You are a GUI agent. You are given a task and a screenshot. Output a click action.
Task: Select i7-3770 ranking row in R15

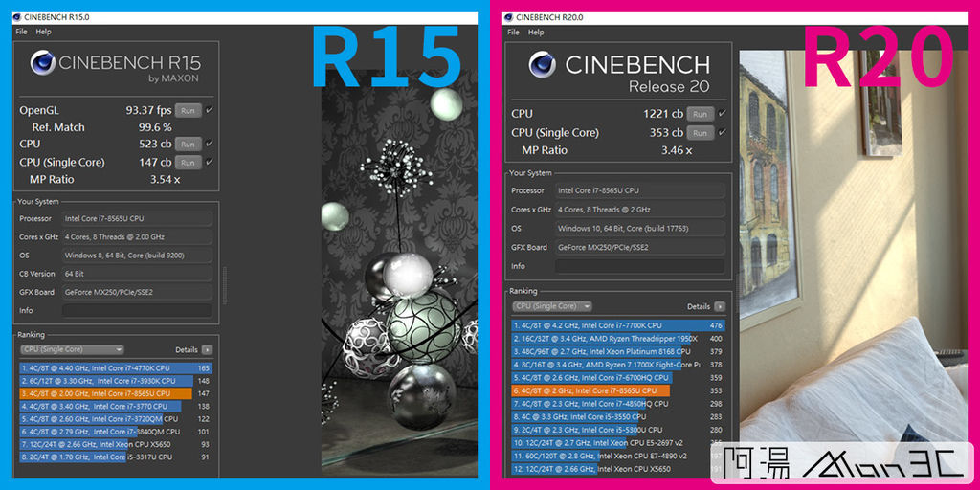(x=116, y=407)
